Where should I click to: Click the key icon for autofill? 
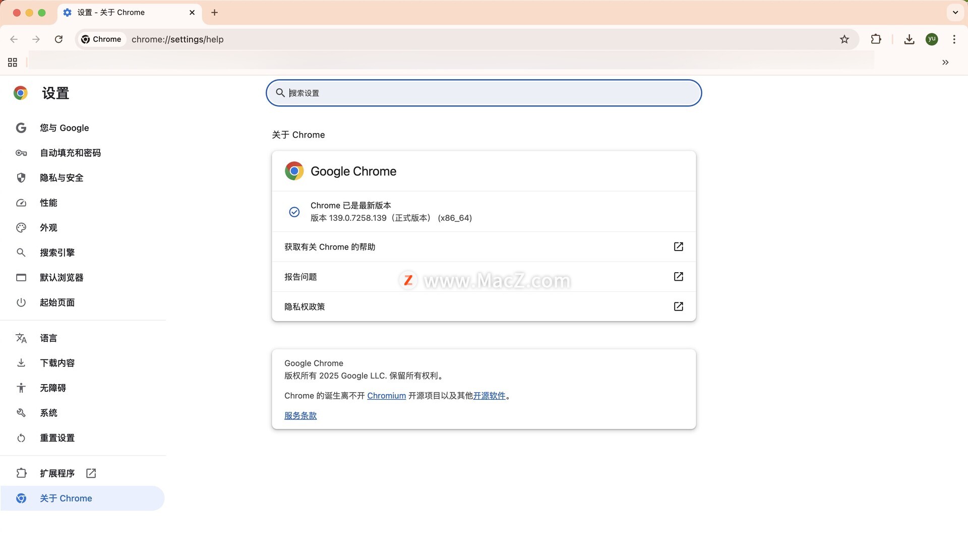point(21,153)
